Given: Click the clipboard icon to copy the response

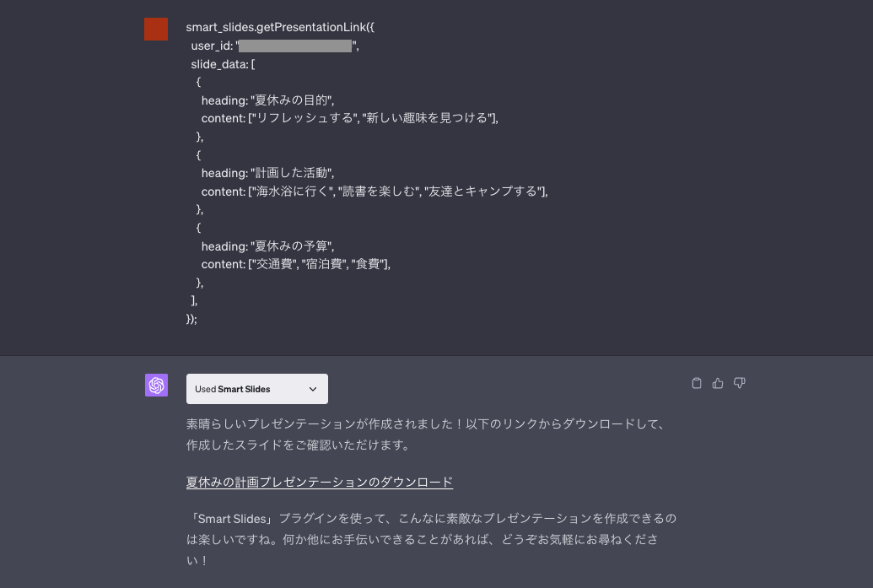Looking at the screenshot, I should tap(697, 383).
